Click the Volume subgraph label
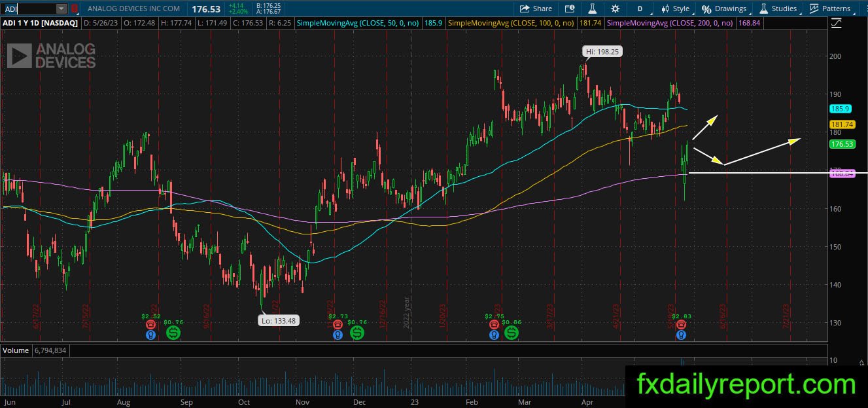The width and height of the screenshot is (868, 408). tap(16, 350)
